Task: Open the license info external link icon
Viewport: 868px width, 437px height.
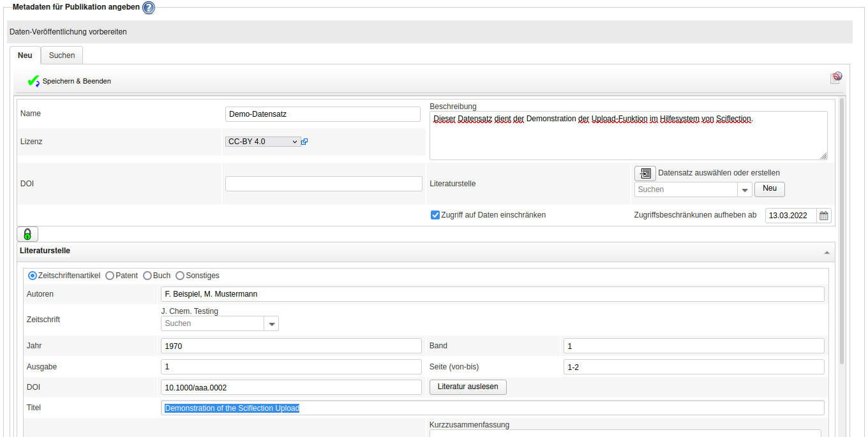Action: pos(304,142)
